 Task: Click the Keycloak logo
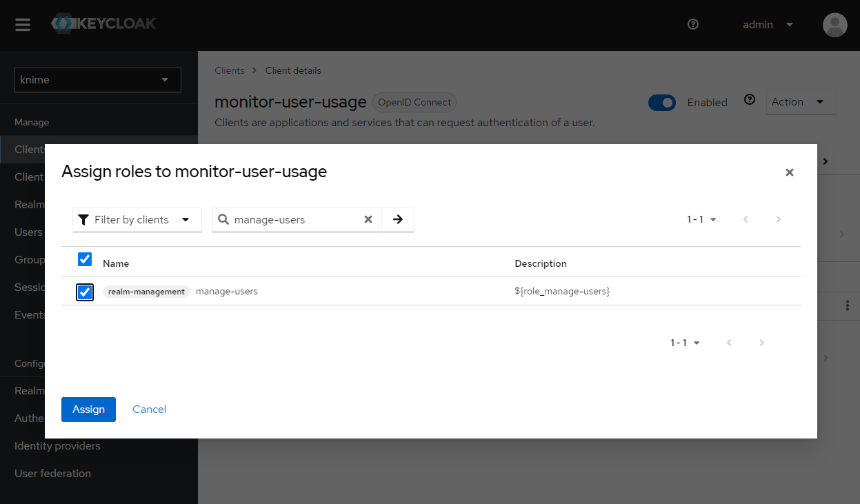click(x=103, y=24)
